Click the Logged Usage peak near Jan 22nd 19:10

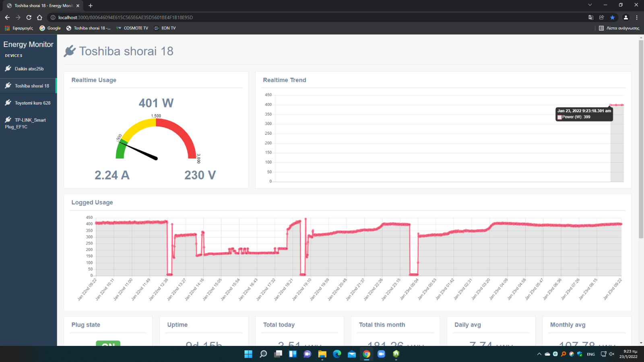click(305, 219)
